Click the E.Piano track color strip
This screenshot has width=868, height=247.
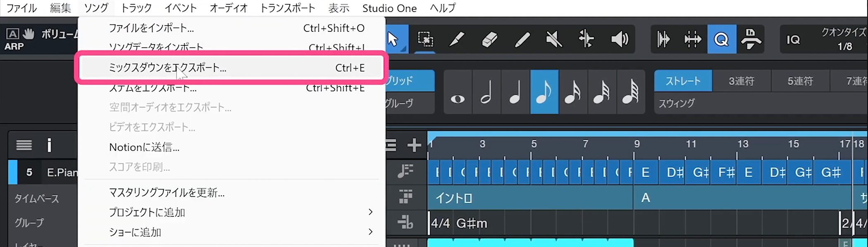point(13,172)
